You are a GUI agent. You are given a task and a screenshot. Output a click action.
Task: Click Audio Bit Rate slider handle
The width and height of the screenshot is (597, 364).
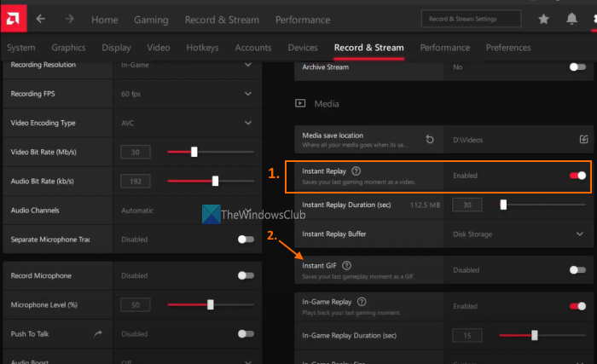216,181
